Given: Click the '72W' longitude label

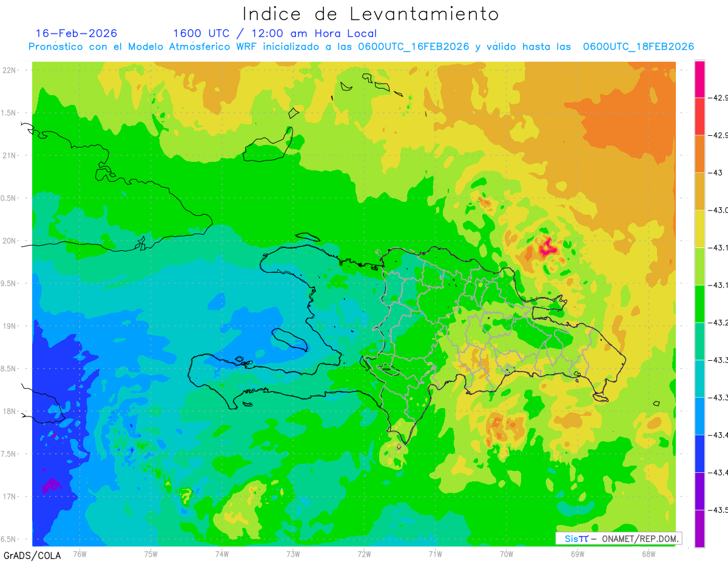Looking at the screenshot, I should click(x=364, y=554).
